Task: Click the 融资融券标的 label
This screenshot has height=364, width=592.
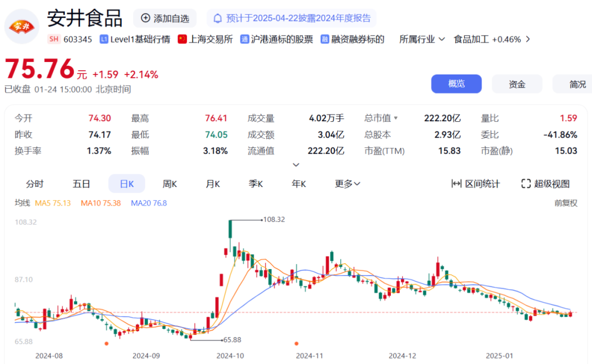Action: [357, 39]
